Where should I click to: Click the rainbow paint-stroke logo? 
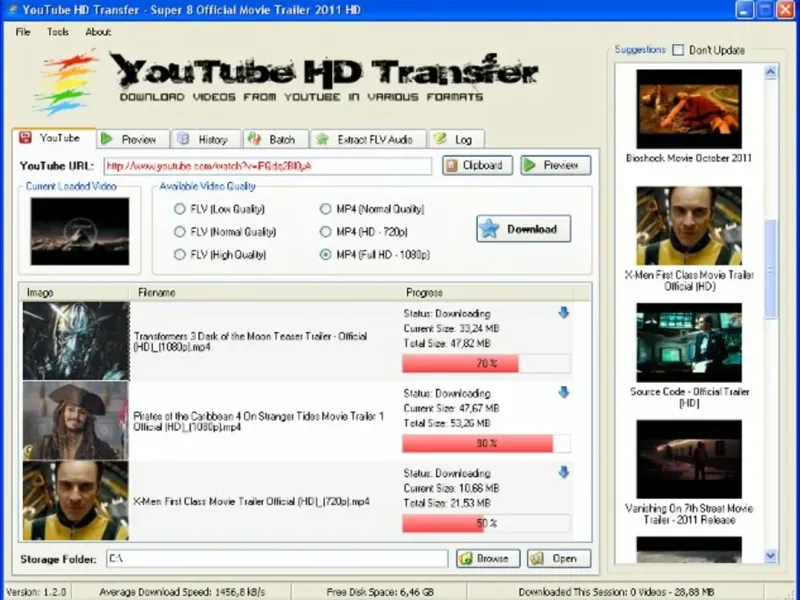[65, 82]
